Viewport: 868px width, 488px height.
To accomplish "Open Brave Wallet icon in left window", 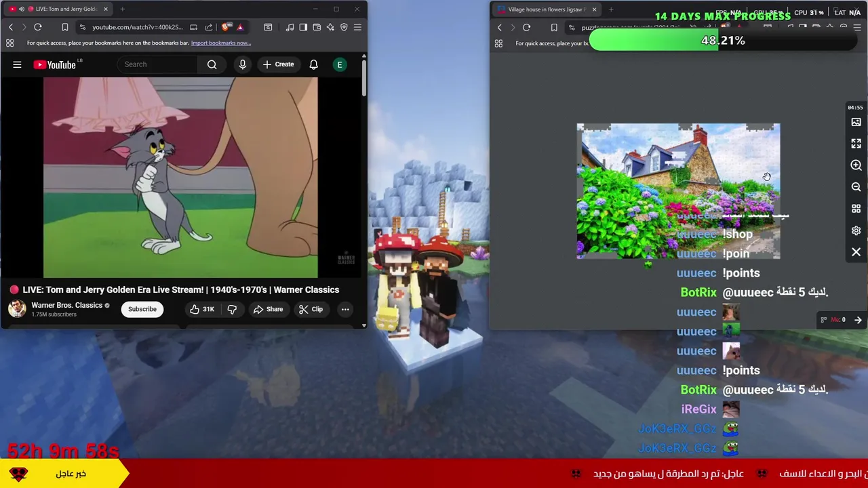I will [317, 27].
